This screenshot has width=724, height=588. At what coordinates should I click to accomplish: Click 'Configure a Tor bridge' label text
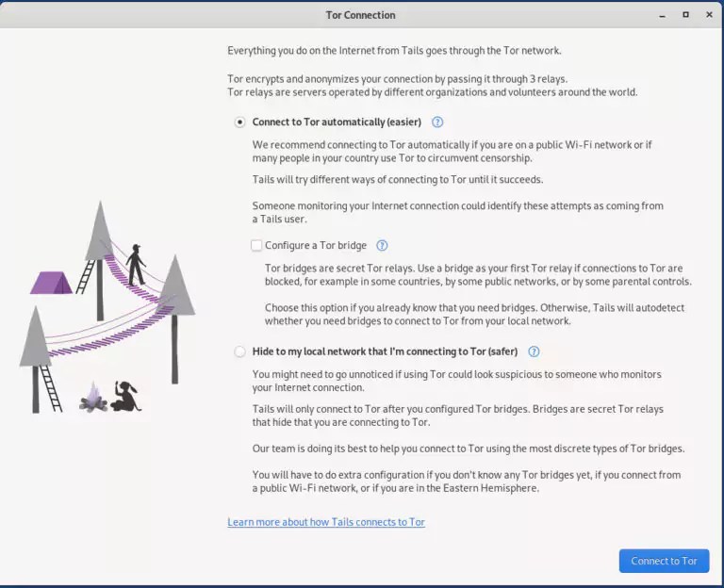316,246
